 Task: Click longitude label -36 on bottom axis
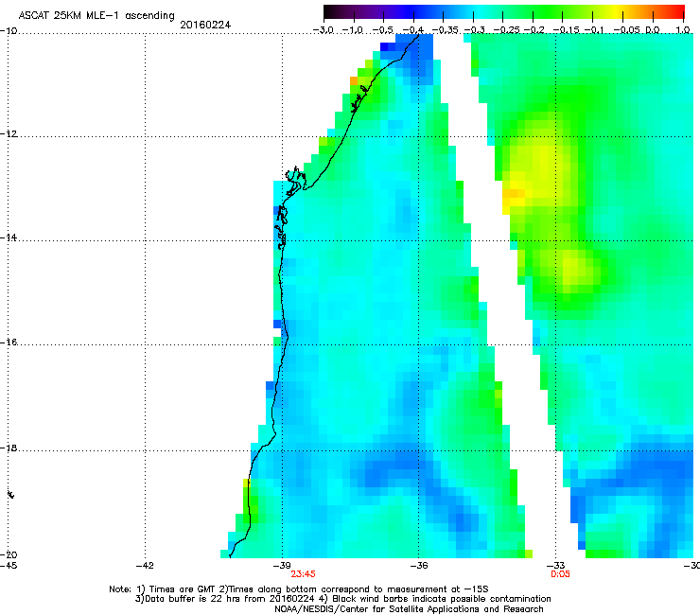(x=419, y=566)
